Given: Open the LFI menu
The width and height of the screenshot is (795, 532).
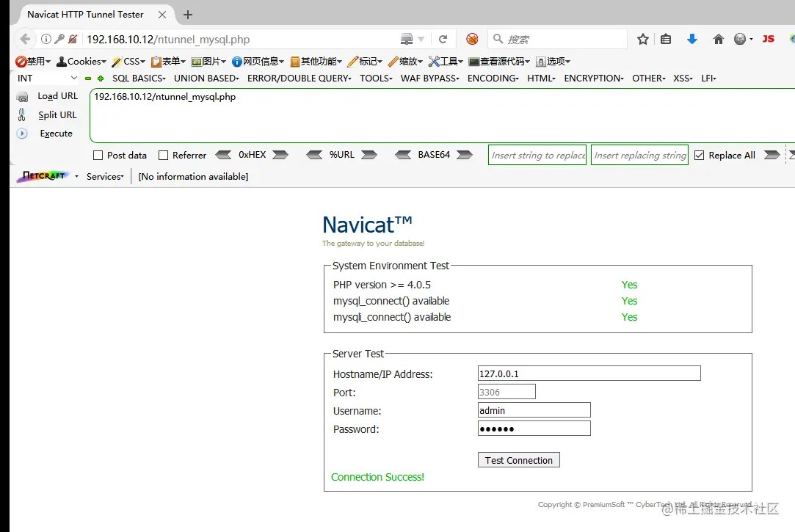Looking at the screenshot, I should (708, 79).
